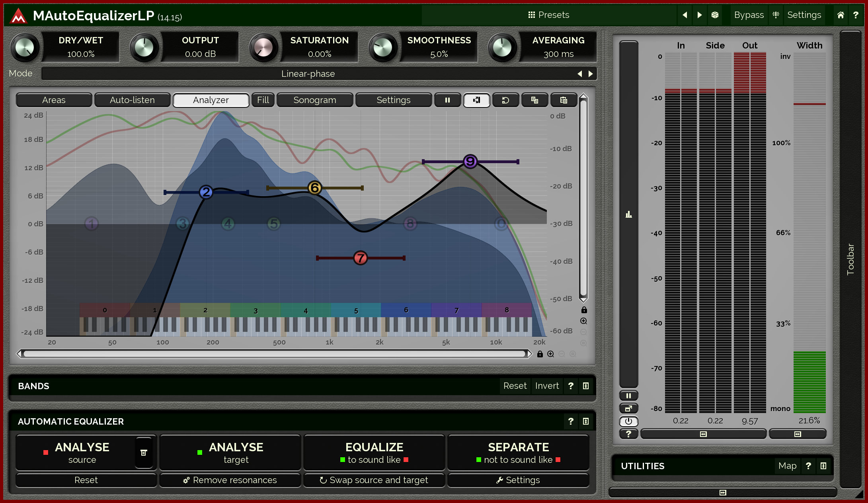Open the histogram view in the meter panel

coord(628,215)
